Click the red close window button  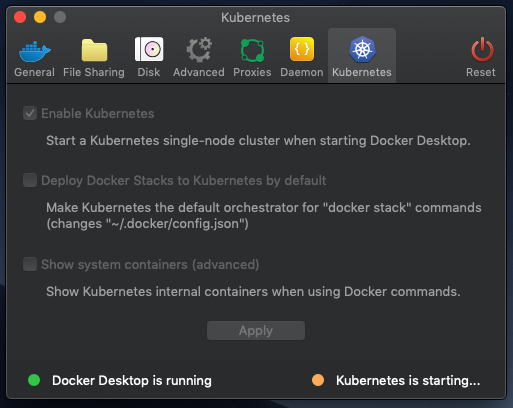point(20,17)
